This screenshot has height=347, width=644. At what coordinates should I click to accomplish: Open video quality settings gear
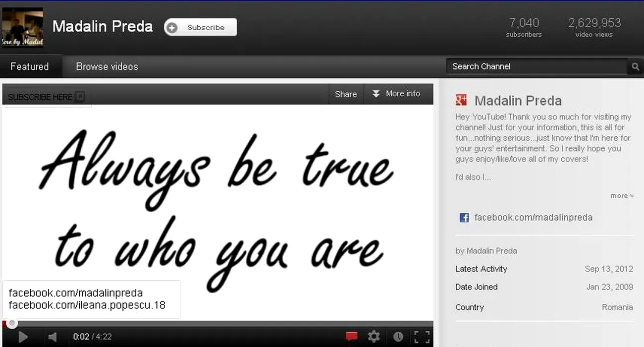374,337
